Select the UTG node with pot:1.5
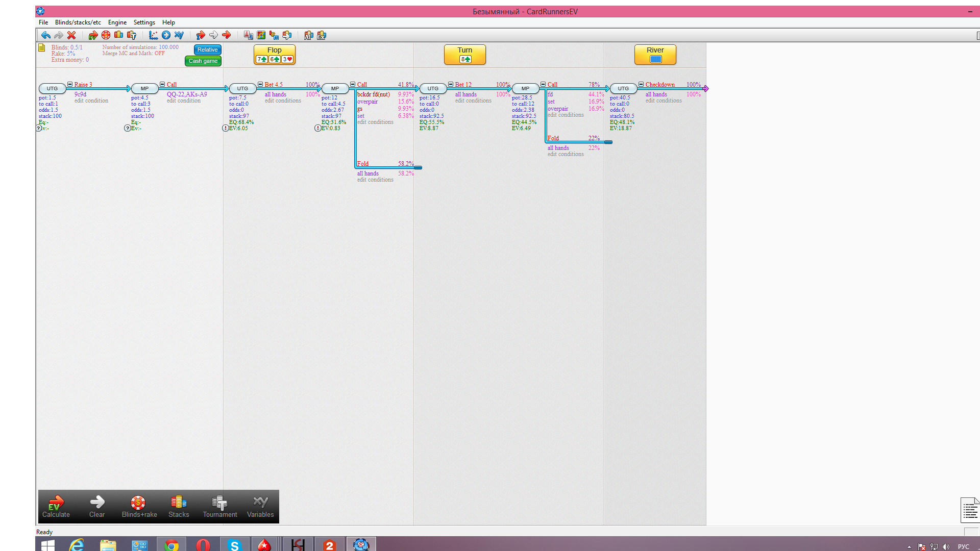The width and height of the screenshot is (980, 551). click(x=52, y=89)
